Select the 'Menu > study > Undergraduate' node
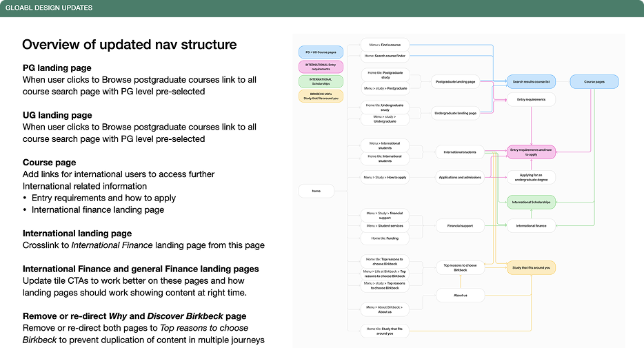 pyautogui.click(x=385, y=119)
